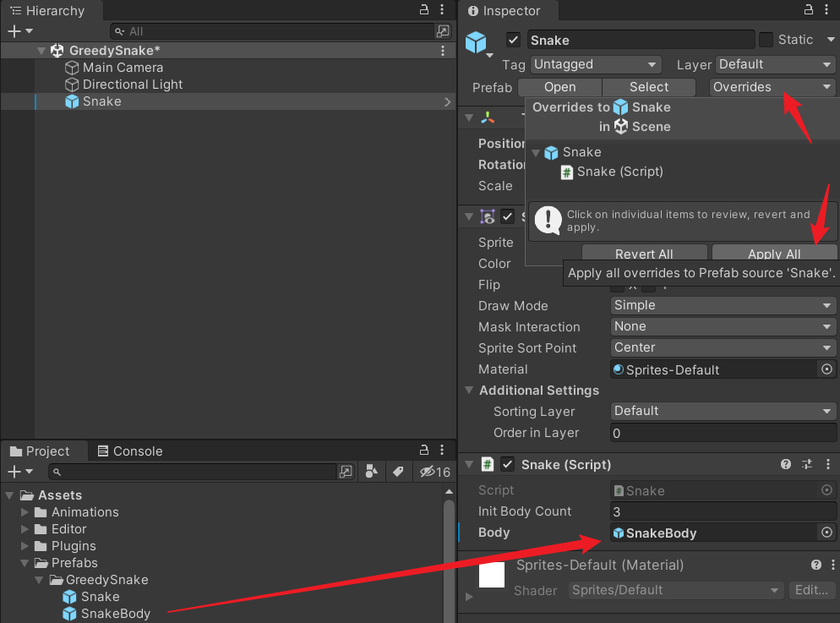Collapse the Transform component foldout
Image resolution: width=840 pixels, height=623 pixels.
(x=469, y=117)
